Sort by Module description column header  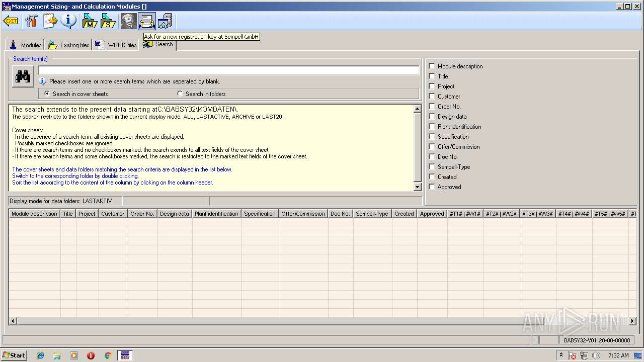coord(35,214)
